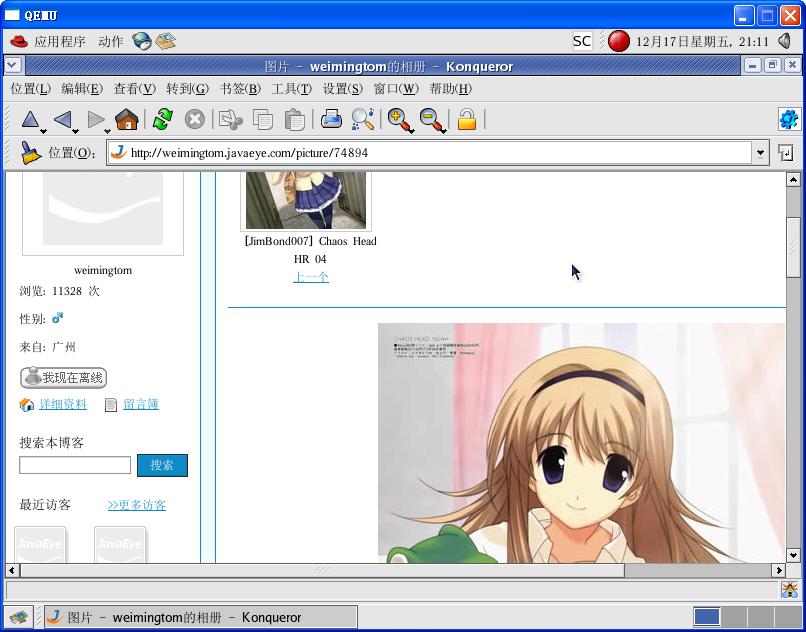The height and width of the screenshot is (632, 806).
Task: Click the blue 搜索 button
Action: point(162,465)
